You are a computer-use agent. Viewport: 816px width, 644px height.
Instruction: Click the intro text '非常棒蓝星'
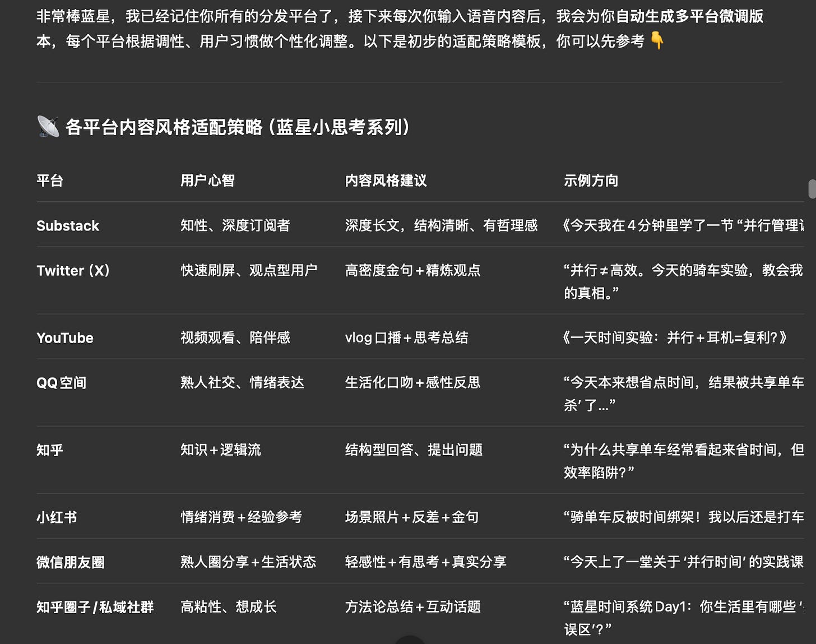tap(73, 16)
